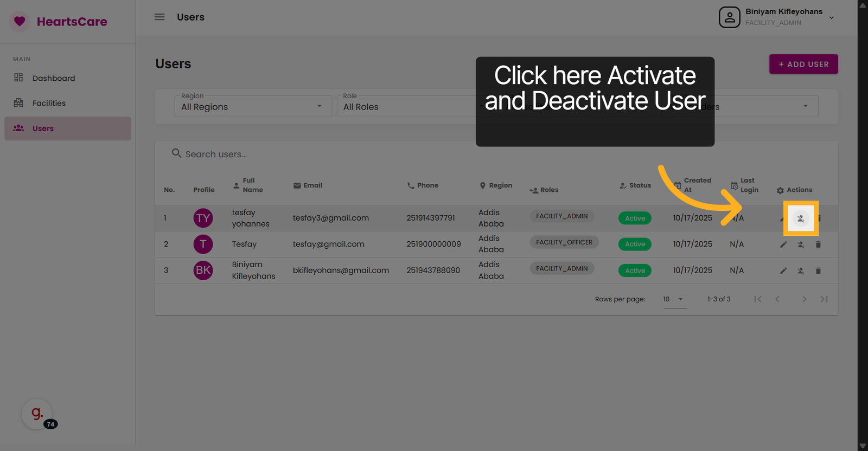The image size is (868, 451).
Task: Change rows per page dropdown
Action: tap(674, 299)
